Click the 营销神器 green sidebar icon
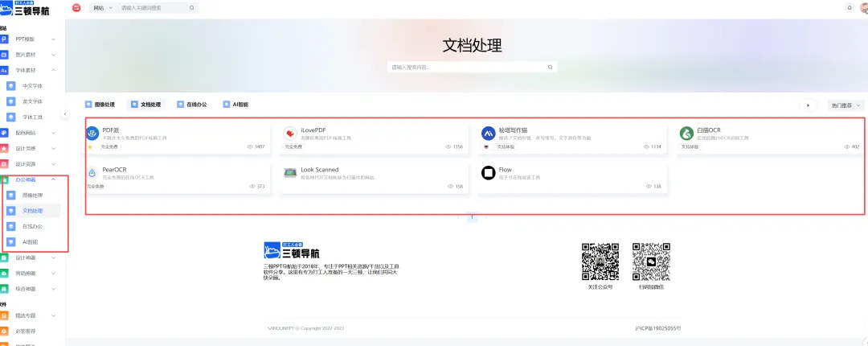 pyautogui.click(x=4, y=274)
